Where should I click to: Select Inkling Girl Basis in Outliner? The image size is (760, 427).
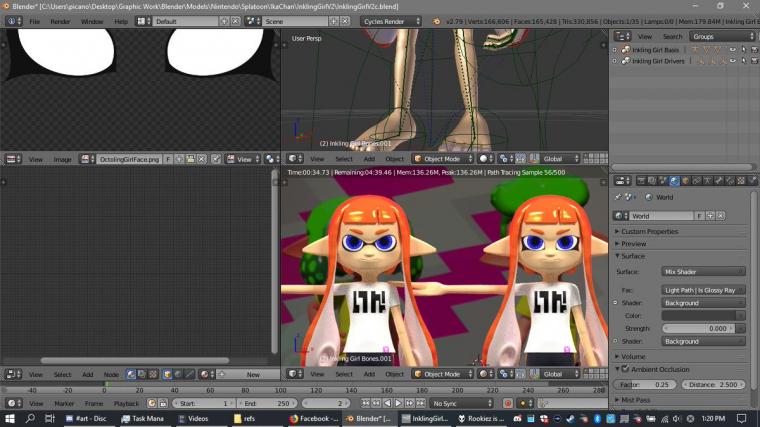point(655,50)
